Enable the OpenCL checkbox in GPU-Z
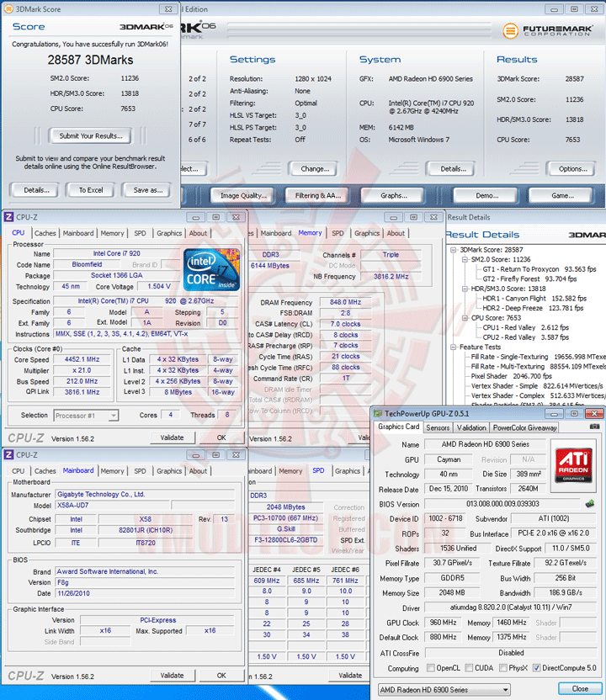The image size is (606, 700). (x=430, y=668)
